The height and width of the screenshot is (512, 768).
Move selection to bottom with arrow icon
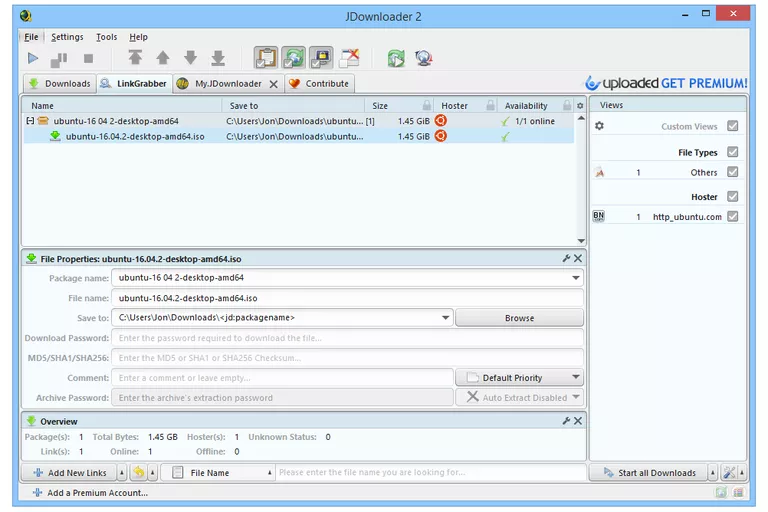218,58
